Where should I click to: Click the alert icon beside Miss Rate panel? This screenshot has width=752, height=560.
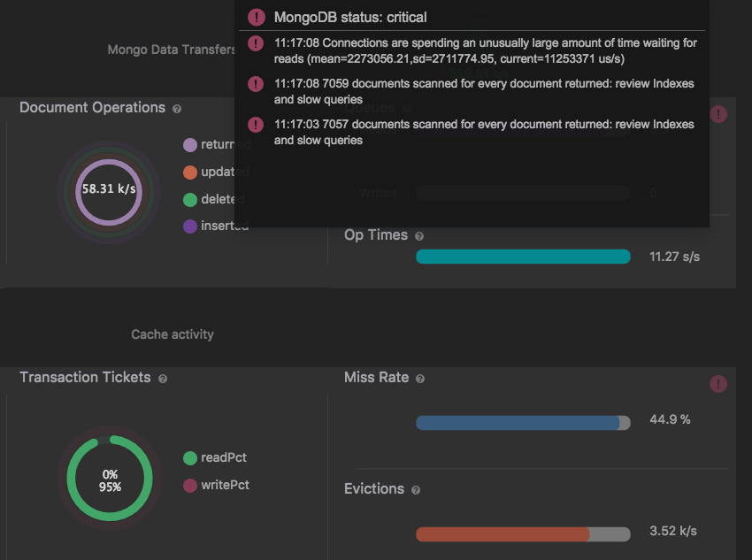pyautogui.click(x=718, y=383)
